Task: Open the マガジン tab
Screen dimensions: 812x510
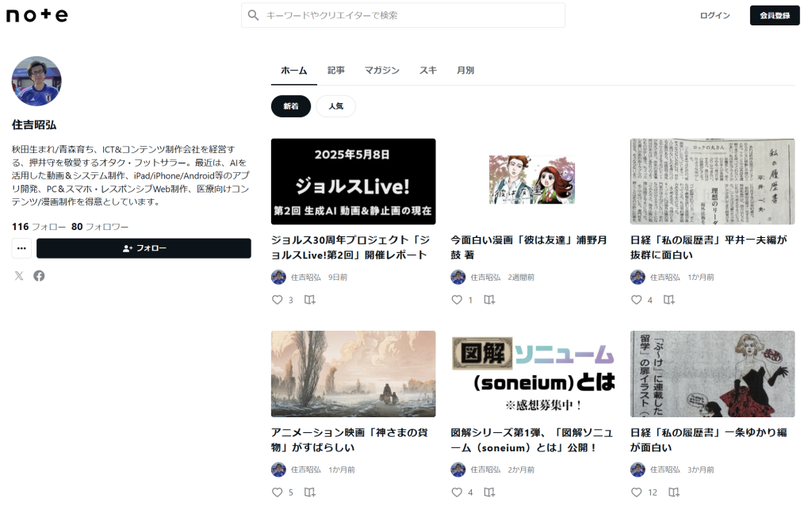Action: [381, 71]
